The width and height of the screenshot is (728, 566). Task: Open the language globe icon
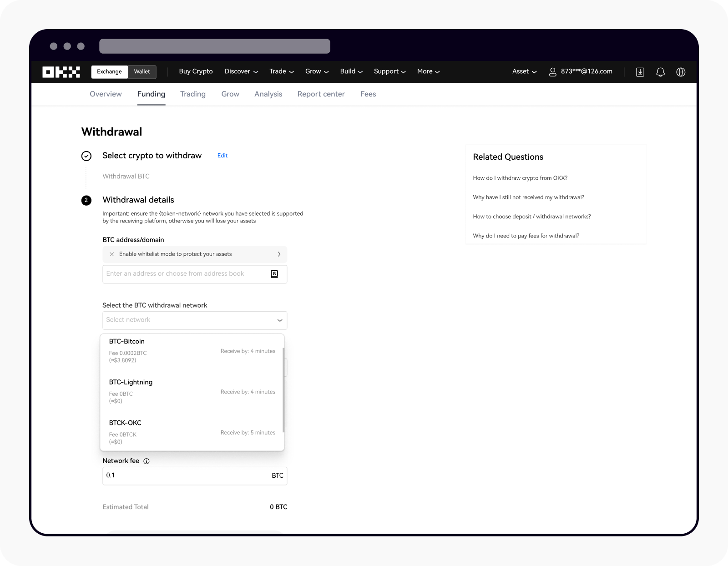click(x=681, y=72)
